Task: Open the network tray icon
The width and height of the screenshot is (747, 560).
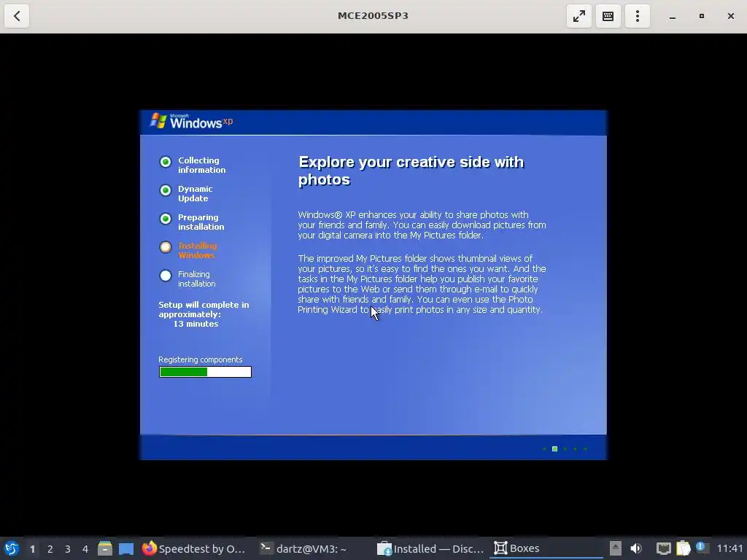Action: click(663, 548)
